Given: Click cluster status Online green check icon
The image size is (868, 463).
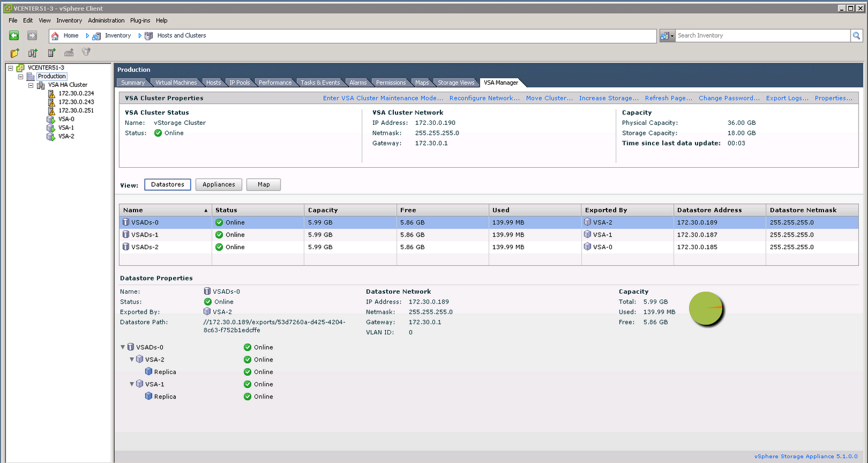Looking at the screenshot, I should click(158, 133).
